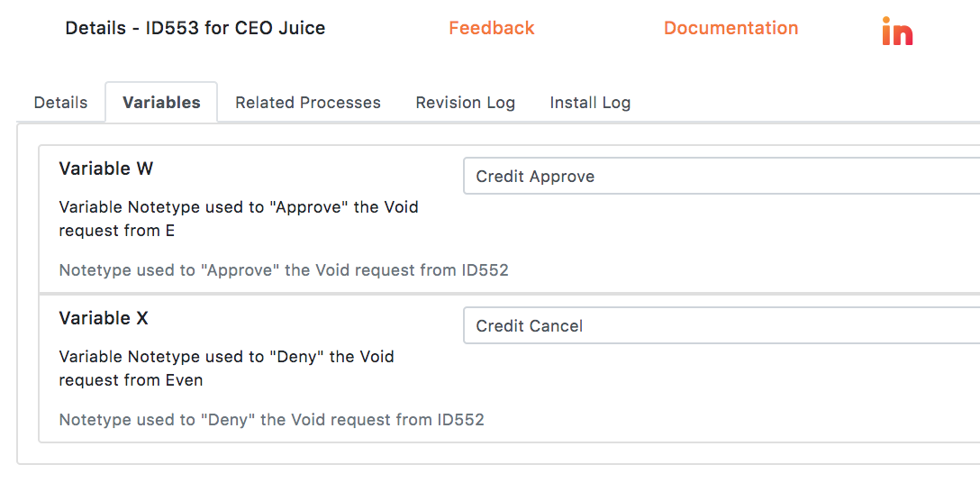Click the 'Details - ID553 for CEO Juice' title
This screenshot has height=492, width=980.
pyautogui.click(x=195, y=28)
